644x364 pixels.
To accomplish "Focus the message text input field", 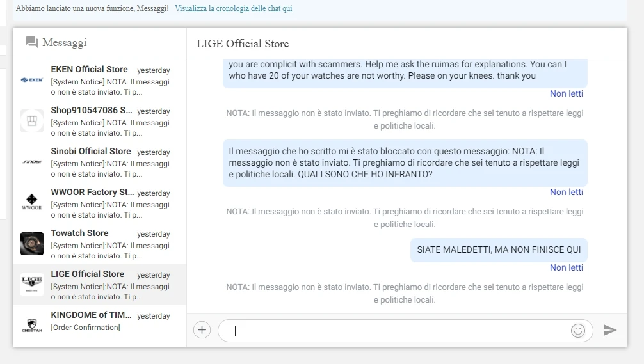I will (x=405, y=330).
